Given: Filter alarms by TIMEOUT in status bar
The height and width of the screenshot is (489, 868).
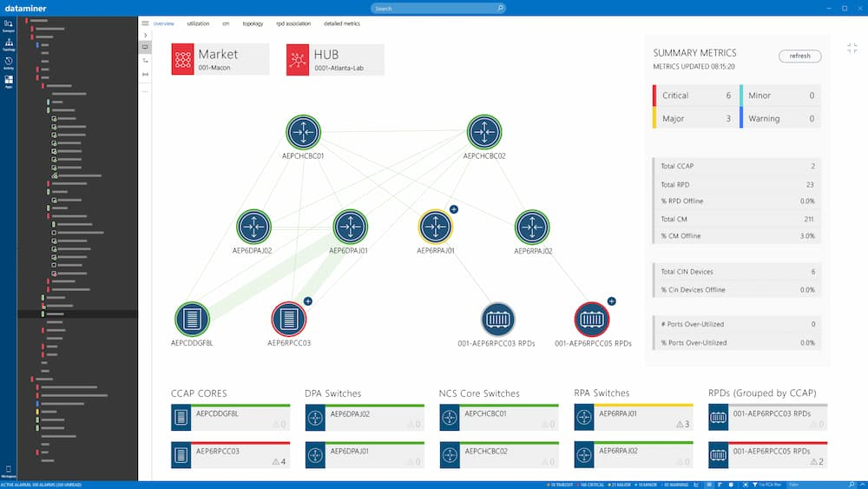Looking at the screenshot, I should [560, 485].
